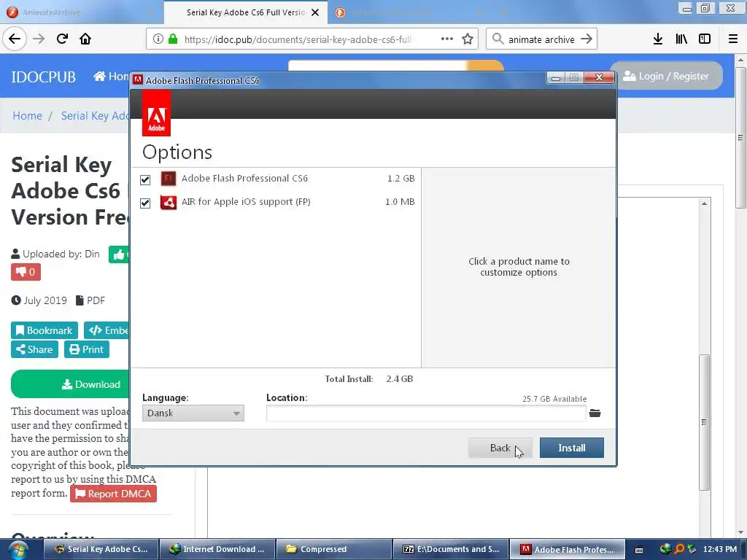Toggle the browser sidebar view

(705, 39)
